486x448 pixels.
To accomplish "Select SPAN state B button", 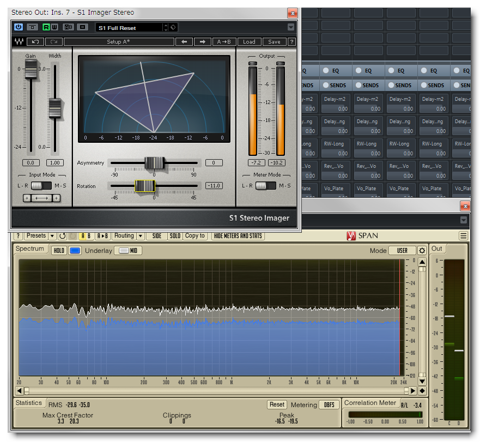I will click(89, 236).
